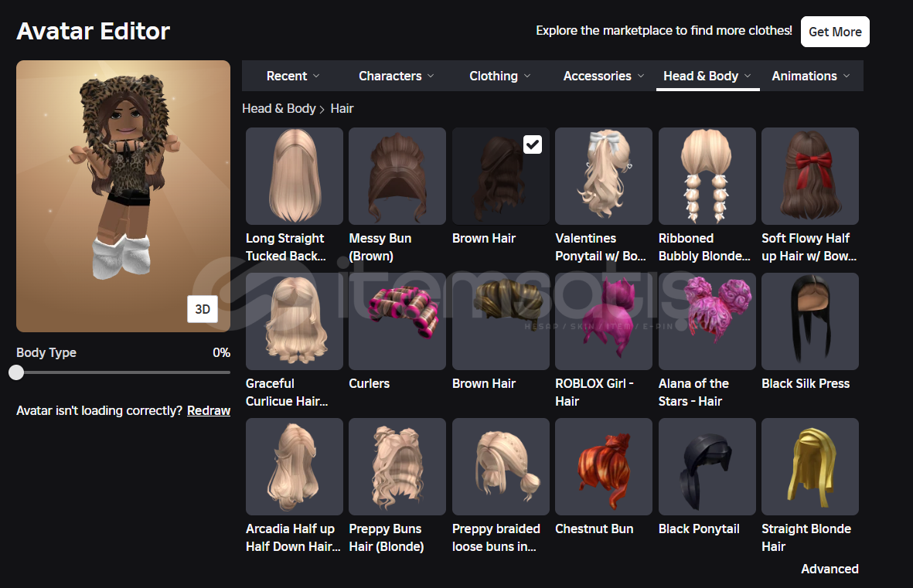The width and height of the screenshot is (913, 588).
Task: Click the 'Preppy Buns Hair (Blonde)' label
Action: pos(387,537)
